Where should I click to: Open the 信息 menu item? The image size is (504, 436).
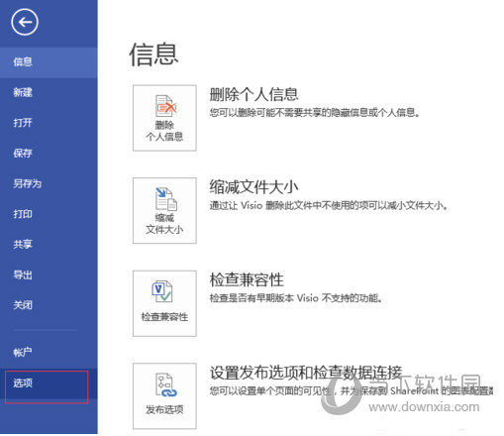click(x=49, y=62)
